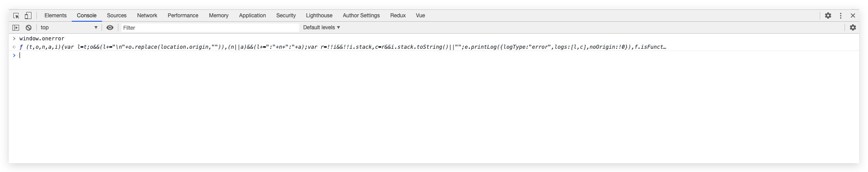Activate the inspect element picker icon
Screen dimensions: 868x172
[16, 16]
